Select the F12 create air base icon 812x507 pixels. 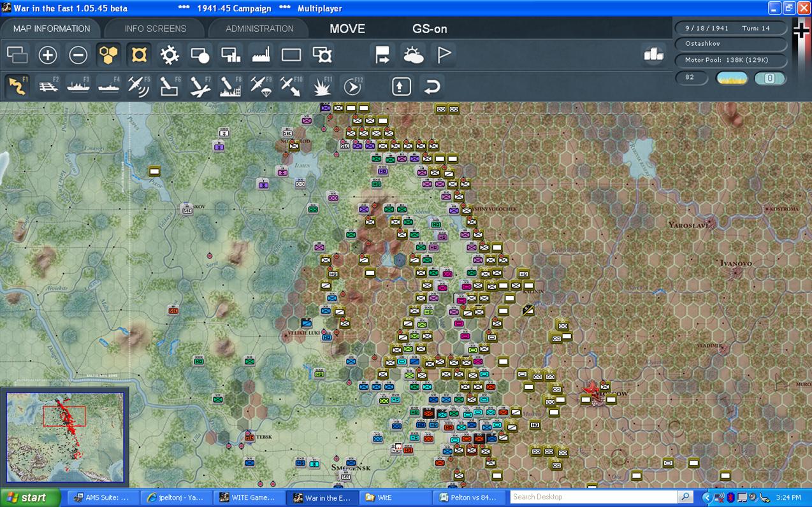(352, 86)
